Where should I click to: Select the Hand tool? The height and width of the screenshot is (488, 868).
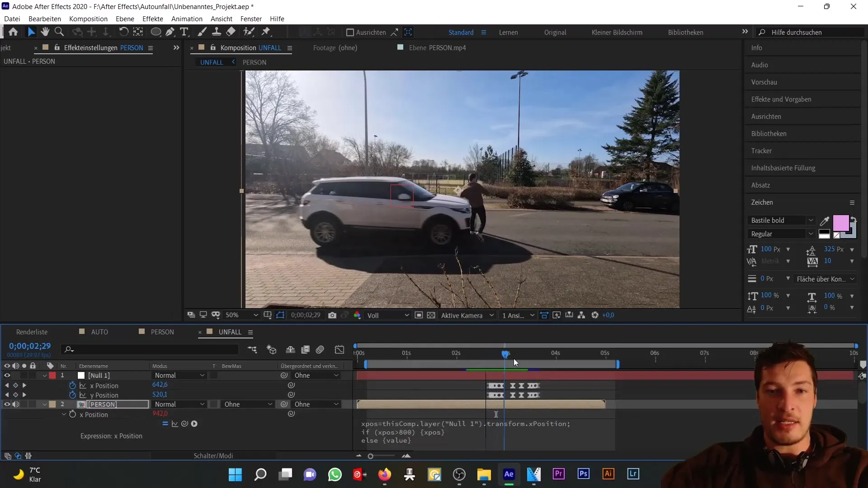[x=45, y=32]
